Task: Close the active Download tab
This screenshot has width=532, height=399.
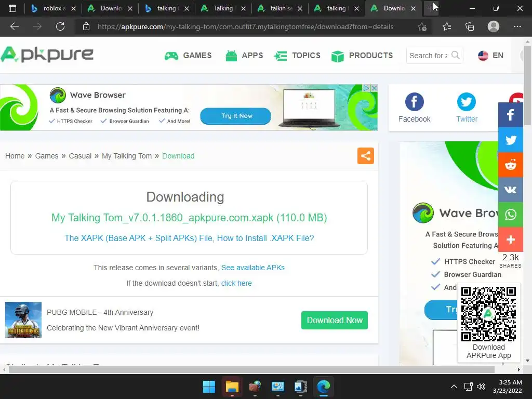Action: 413,8
